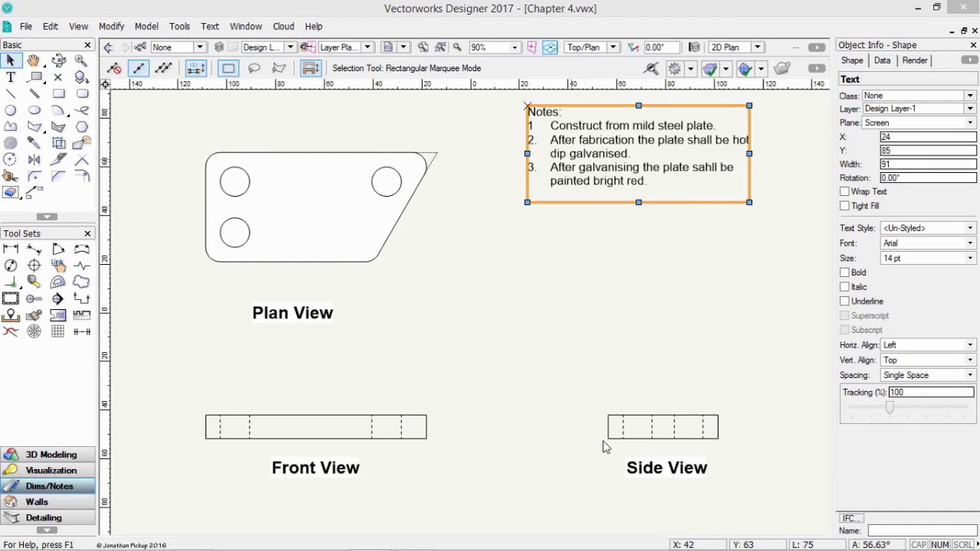Screen dimensions: 980x551
Task: Activate the Zoom tool
Action: pyautogui.click(x=80, y=60)
